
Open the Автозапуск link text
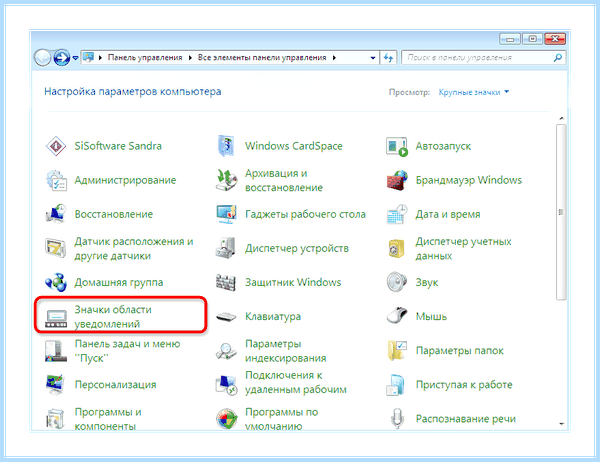[x=443, y=146]
